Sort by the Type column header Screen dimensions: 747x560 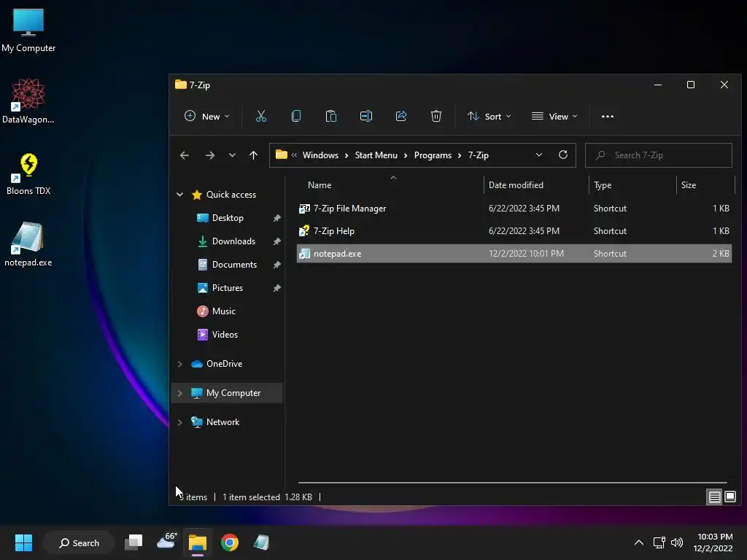point(632,184)
